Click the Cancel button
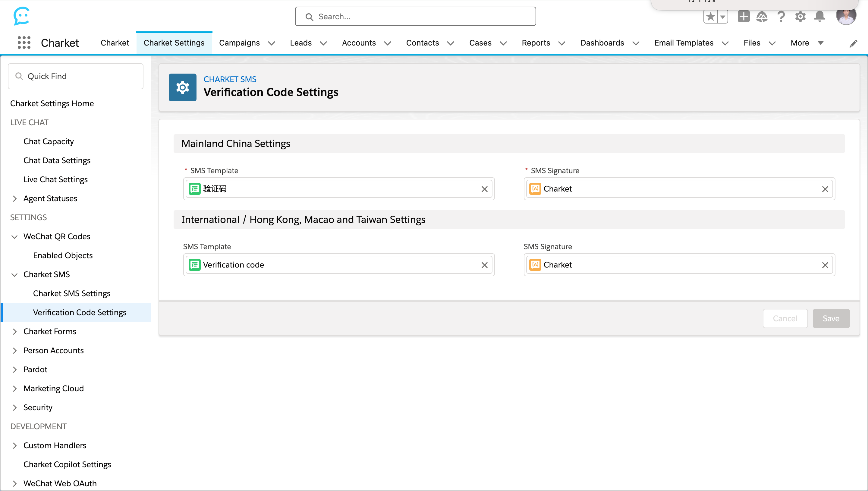The image size is (868, 491). click(x=785, y=318)
